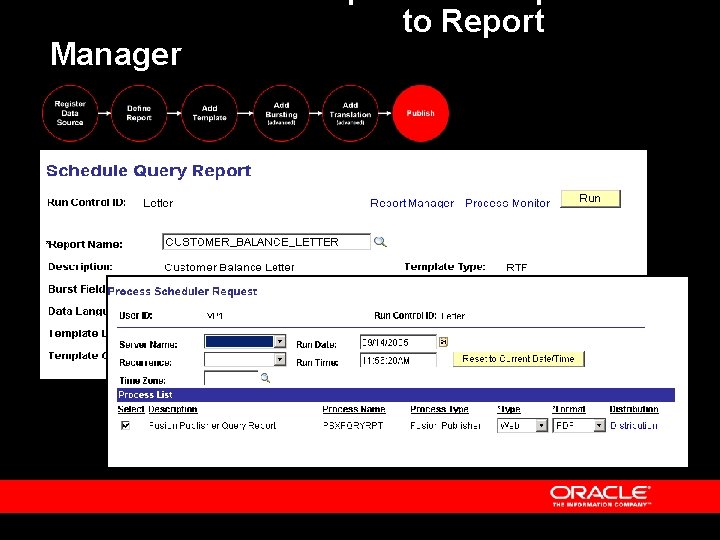
Task: Open the Report Manager link
Action: [x=412, y=203]
